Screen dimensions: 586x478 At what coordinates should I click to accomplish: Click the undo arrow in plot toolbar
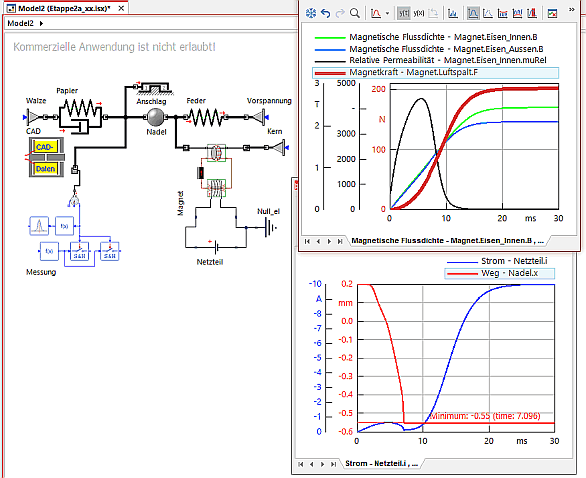coord(326,13)
